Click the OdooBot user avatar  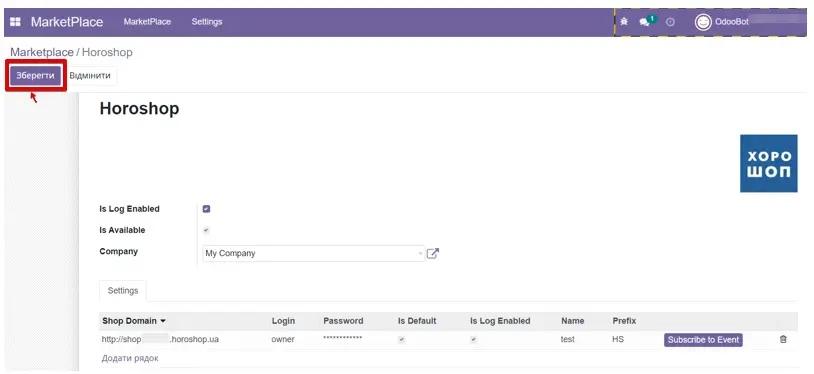click(x=703, y=22)
